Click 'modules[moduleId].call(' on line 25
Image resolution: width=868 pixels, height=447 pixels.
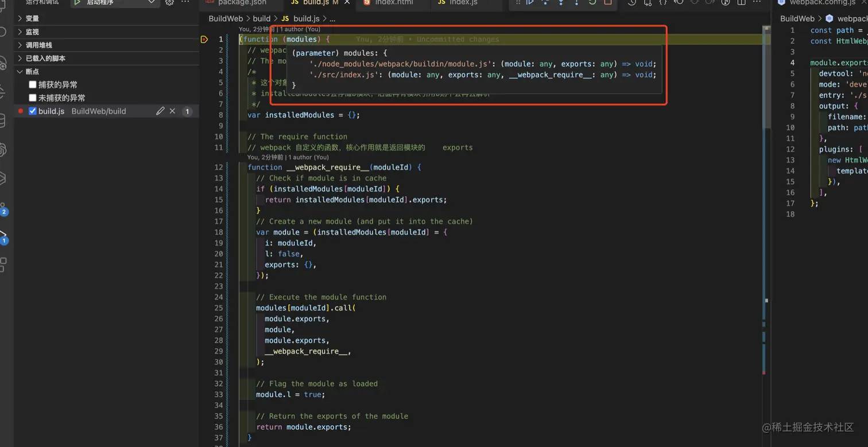pos(306,308)
